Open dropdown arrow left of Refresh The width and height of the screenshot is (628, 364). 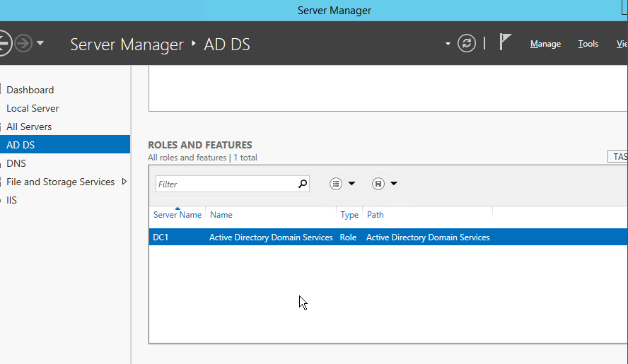[x=448, y=44]
